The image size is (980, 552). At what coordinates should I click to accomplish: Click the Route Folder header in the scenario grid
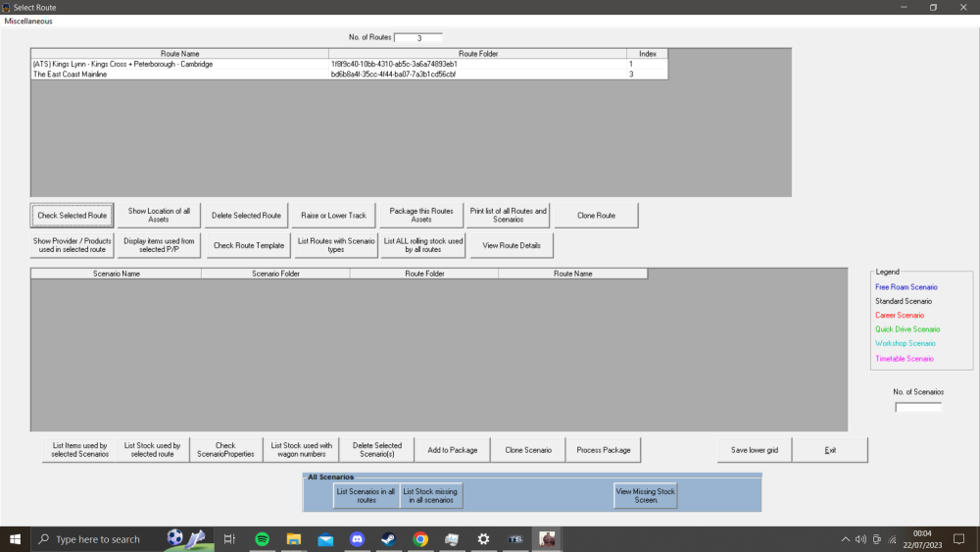click(424, 274)
